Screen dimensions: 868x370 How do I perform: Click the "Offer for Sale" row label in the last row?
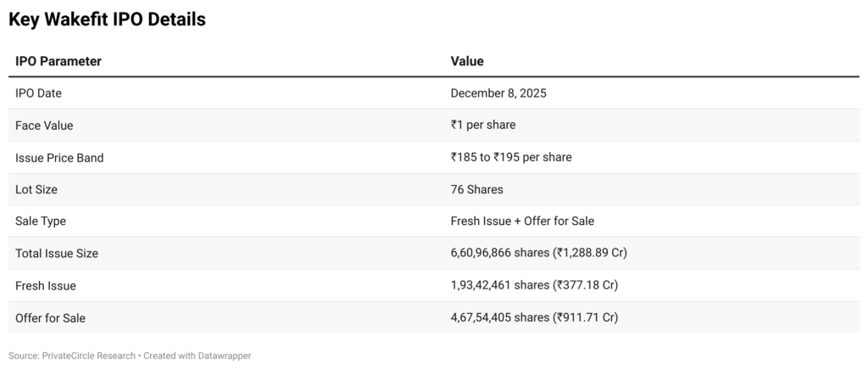click(x=50, y=317)
